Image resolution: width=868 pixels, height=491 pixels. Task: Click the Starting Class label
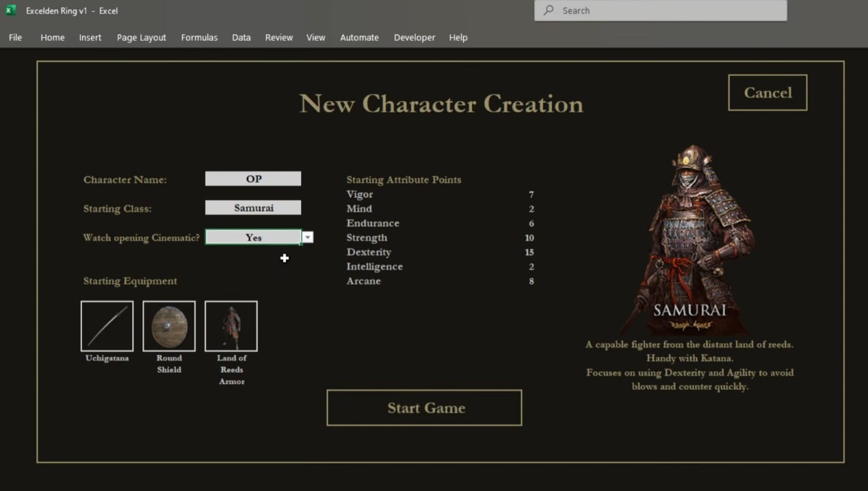click(117, 209)
